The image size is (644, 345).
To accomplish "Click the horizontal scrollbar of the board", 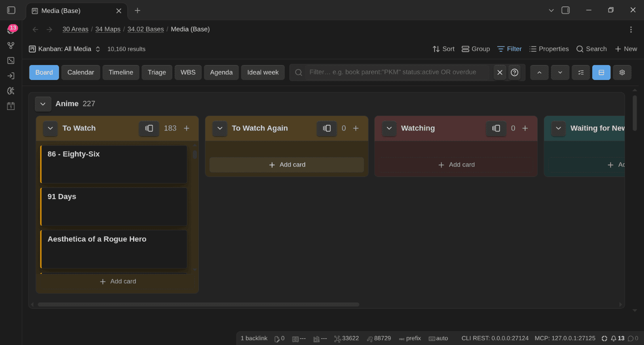I will point(198,304).
